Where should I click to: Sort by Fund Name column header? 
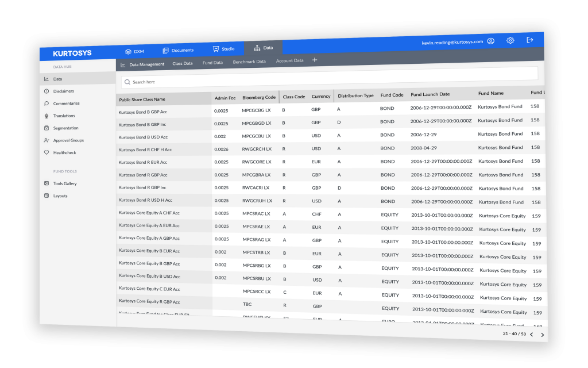491,93
